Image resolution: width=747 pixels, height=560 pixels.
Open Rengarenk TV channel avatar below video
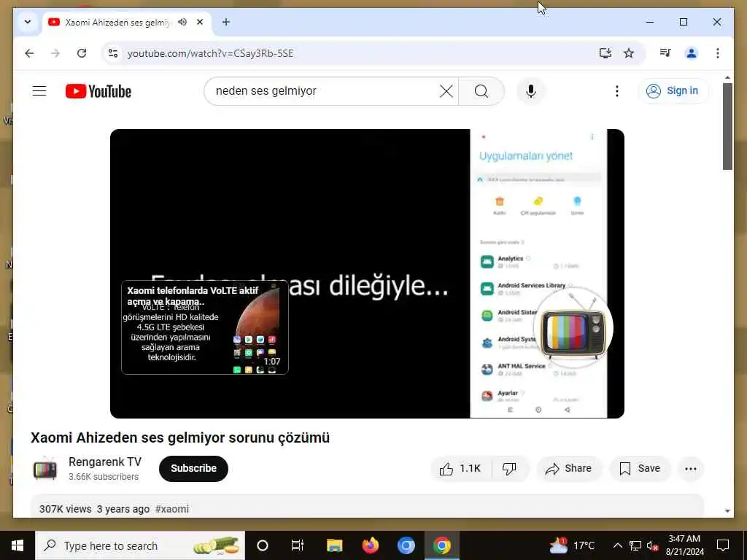[x=44, y=469]
